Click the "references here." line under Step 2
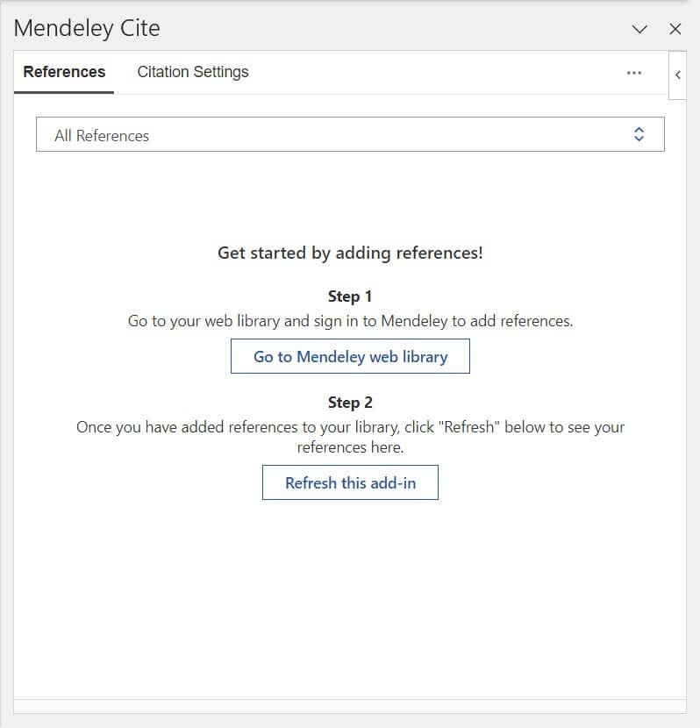Screen dimensions: 700x728 pos(350,447)
